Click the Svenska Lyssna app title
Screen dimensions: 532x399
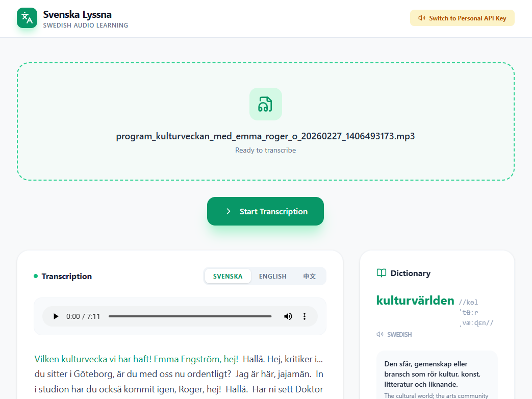pyautogui.click(x=77, y=14)
